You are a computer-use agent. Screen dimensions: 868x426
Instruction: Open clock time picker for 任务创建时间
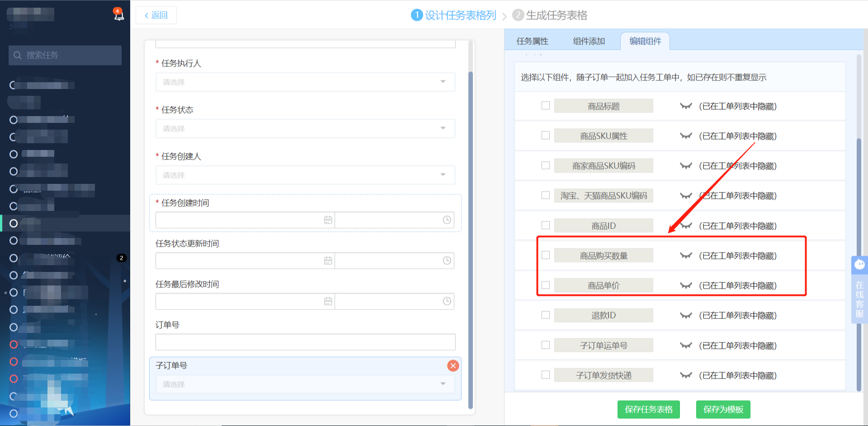tap(447, 220)
